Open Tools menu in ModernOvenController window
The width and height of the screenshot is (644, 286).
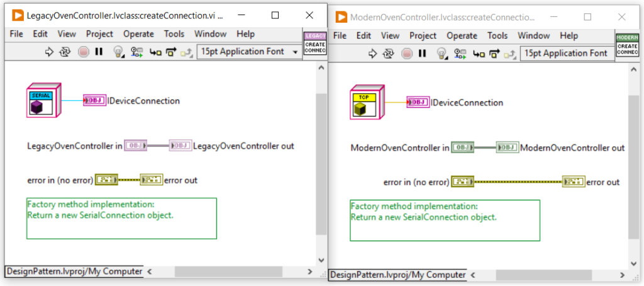[498, 36]
